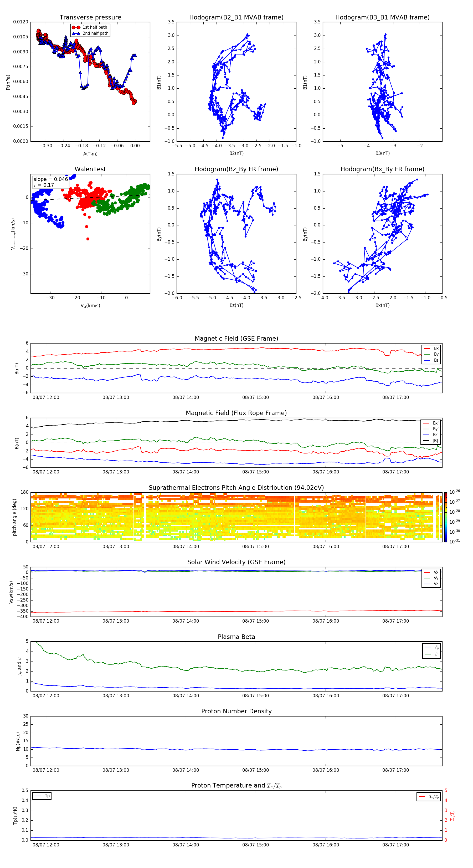Viewport: 473px width, 868px height.
Task: Click the '2nd half path' legend entry
Action: tap(90, 33)
